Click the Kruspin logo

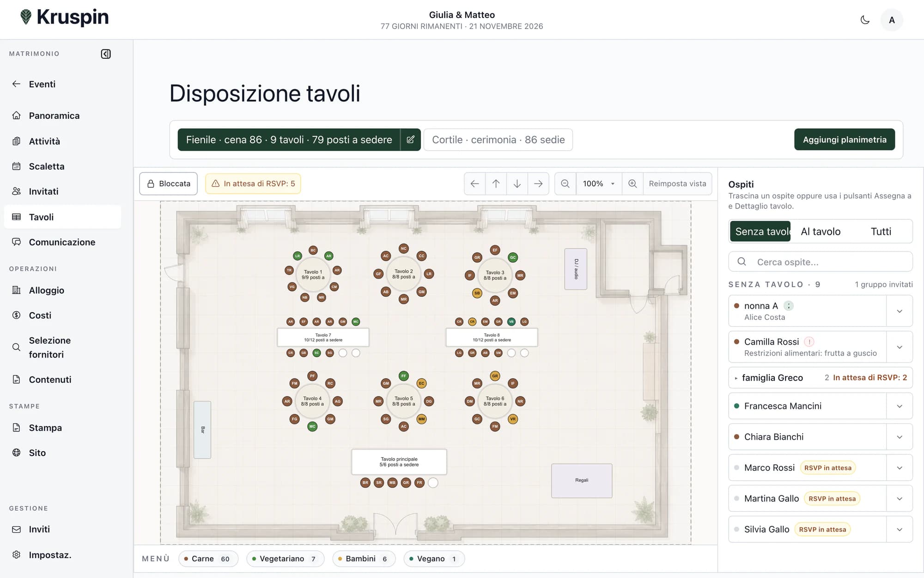point(64,17)
